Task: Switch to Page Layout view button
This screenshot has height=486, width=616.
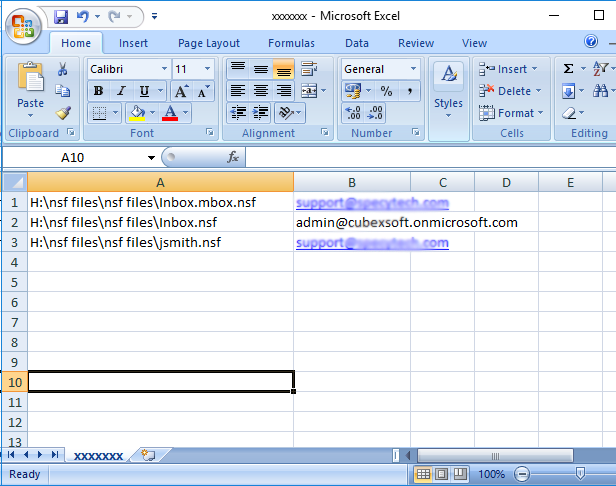Action: [x=441, y=474]
